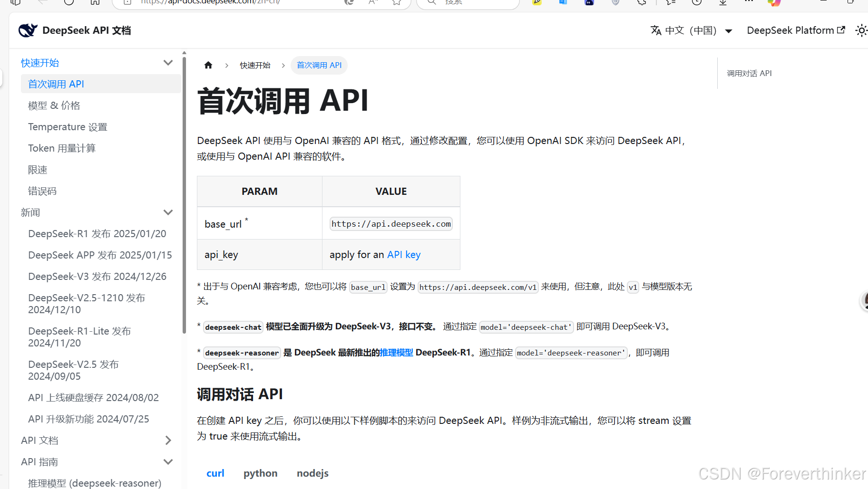
Task: Click the VALUE column header
Action: pyautogui.click(x=391, y=192)
